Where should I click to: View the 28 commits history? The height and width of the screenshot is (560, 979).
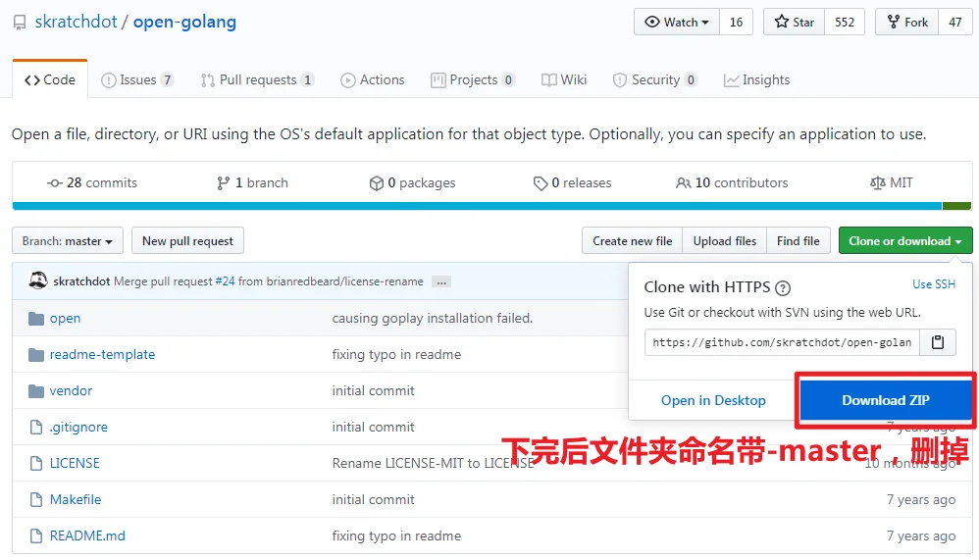click(92, 183)
